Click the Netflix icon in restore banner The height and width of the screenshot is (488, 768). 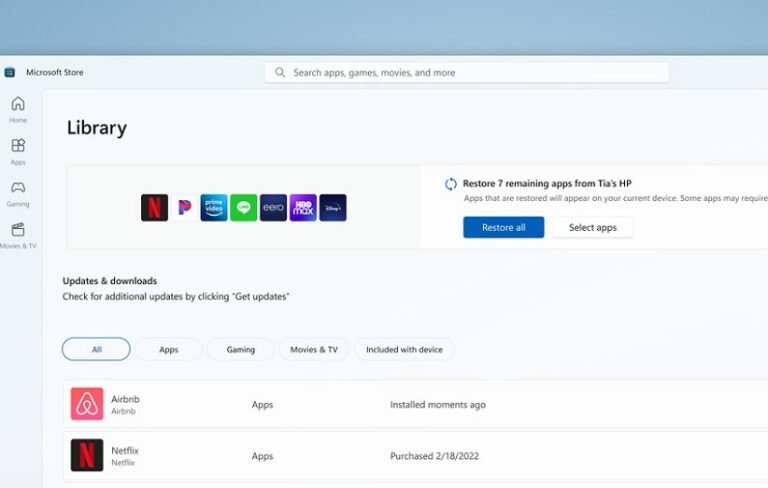(x=154, y=208)
